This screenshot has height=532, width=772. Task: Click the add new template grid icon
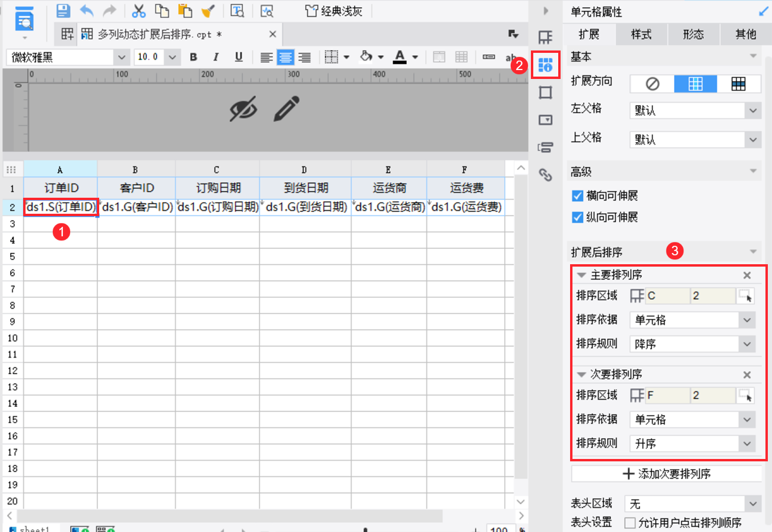[67, 34]
